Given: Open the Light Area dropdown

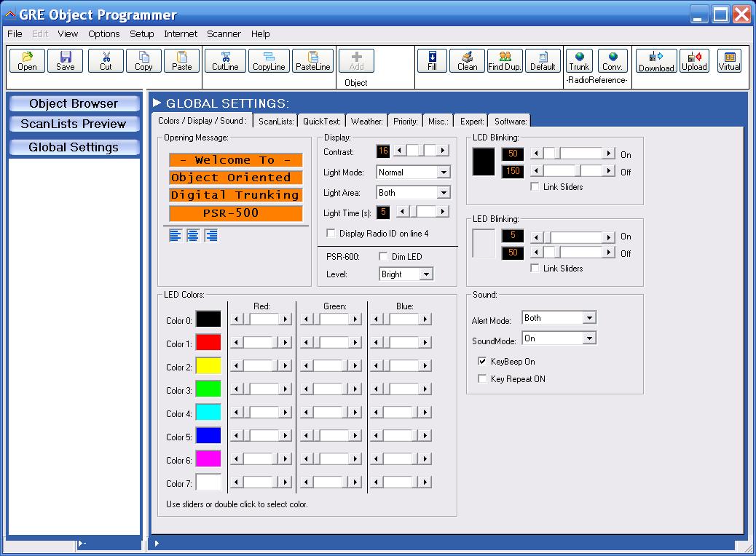Looking at the screenshot, I should click(x=444, y=193).
